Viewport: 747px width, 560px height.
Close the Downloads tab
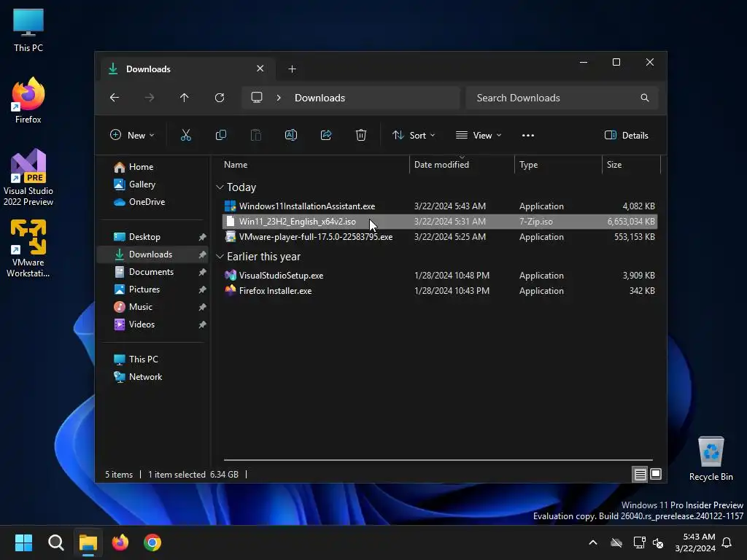pyautogui.click(x=260, y=69)
